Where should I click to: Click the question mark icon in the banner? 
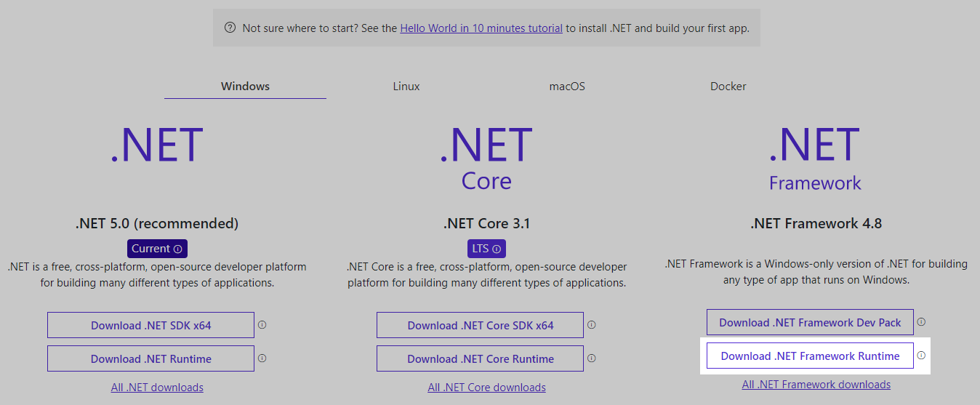[230, 28]
